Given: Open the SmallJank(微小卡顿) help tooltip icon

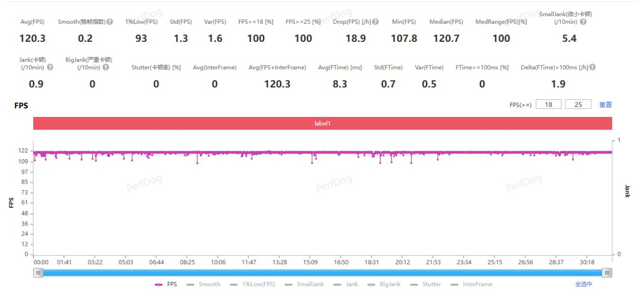Looking at the screenshot, I should pyautogui.click(x=583, y=22).
